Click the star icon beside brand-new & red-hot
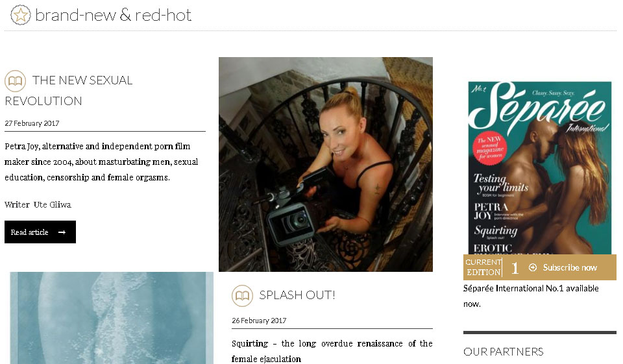Image resolution: width=623 pixels, height=364 pixels. coord(20,15)
